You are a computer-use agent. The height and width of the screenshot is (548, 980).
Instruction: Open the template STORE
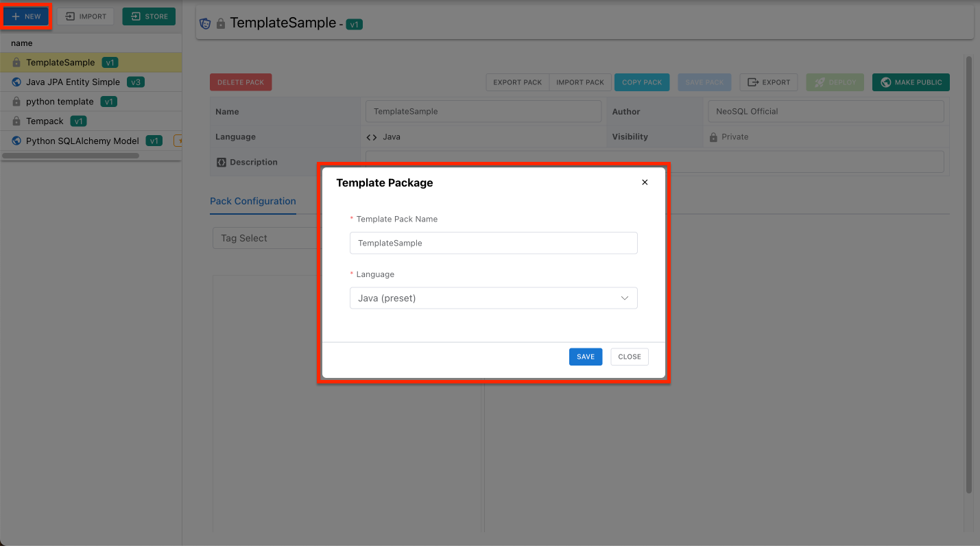click(x=149, y=16)
